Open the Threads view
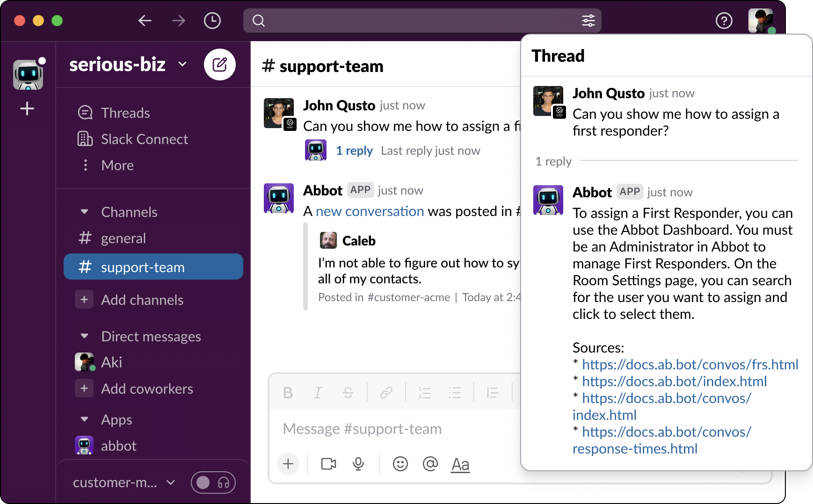Image resolution: width=813 pixels, height=504 pixels. coord(125,112)
